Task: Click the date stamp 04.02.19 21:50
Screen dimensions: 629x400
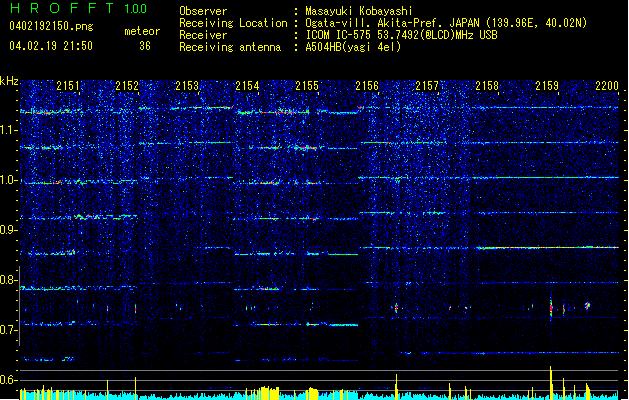Action: (x=51, y=46)
